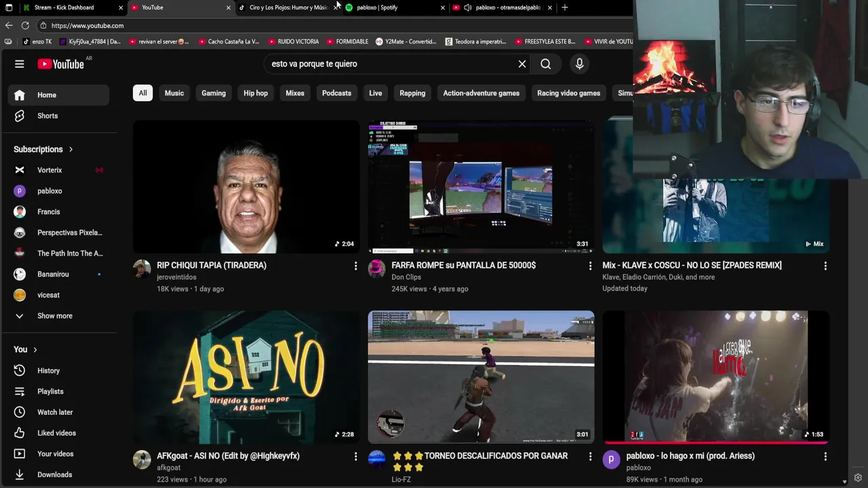Start voice search with microphone icon
868x488 pixels.
[579, 64]
